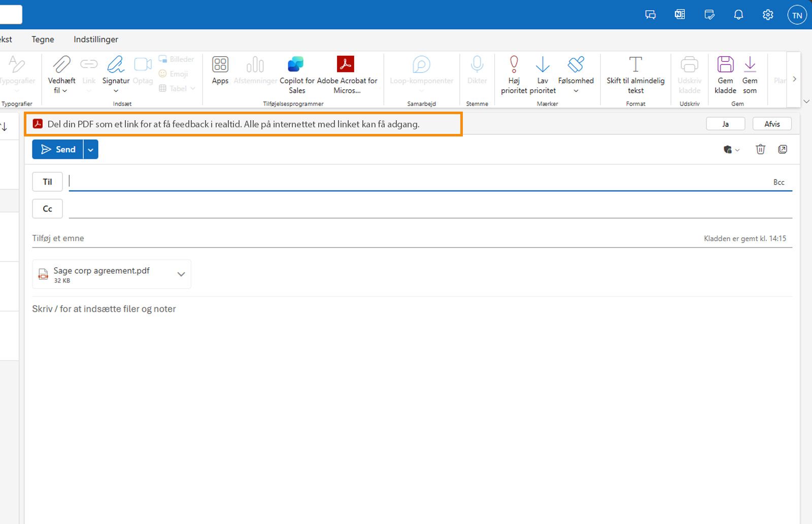This screenshot has height=524, width=812.
Task: Set Lav prioritet on the message
Action: click(542, 74)
